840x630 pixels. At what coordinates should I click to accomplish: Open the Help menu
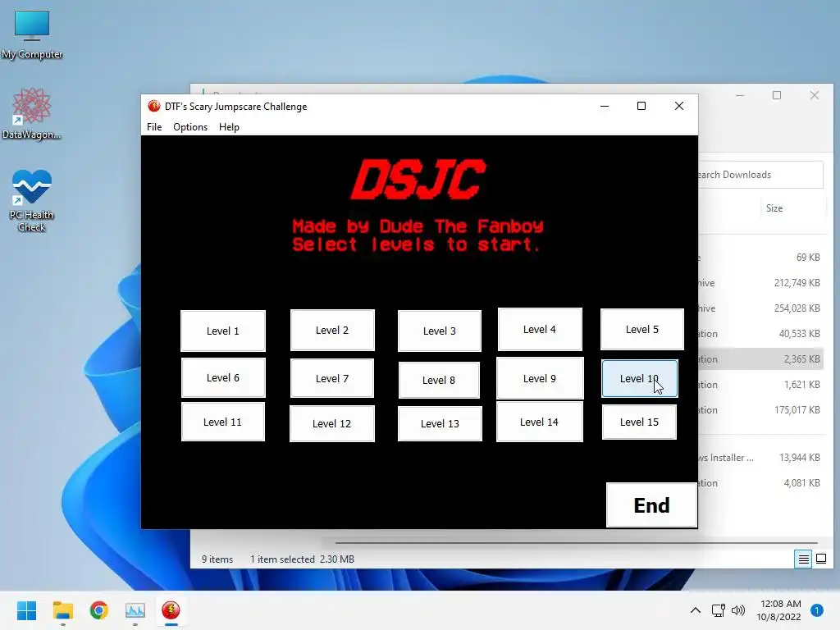pyautogui.click(x=229, y=127)
